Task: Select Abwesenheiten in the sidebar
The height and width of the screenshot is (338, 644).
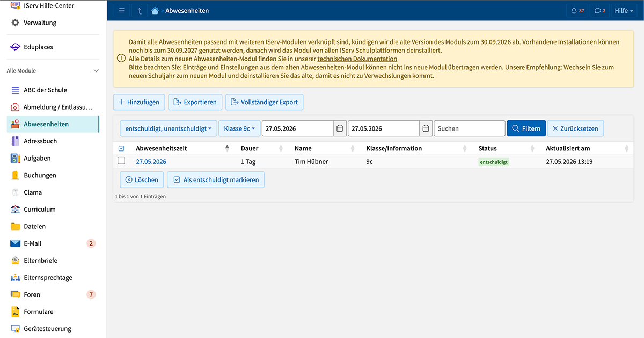Action: click(53, 124)
